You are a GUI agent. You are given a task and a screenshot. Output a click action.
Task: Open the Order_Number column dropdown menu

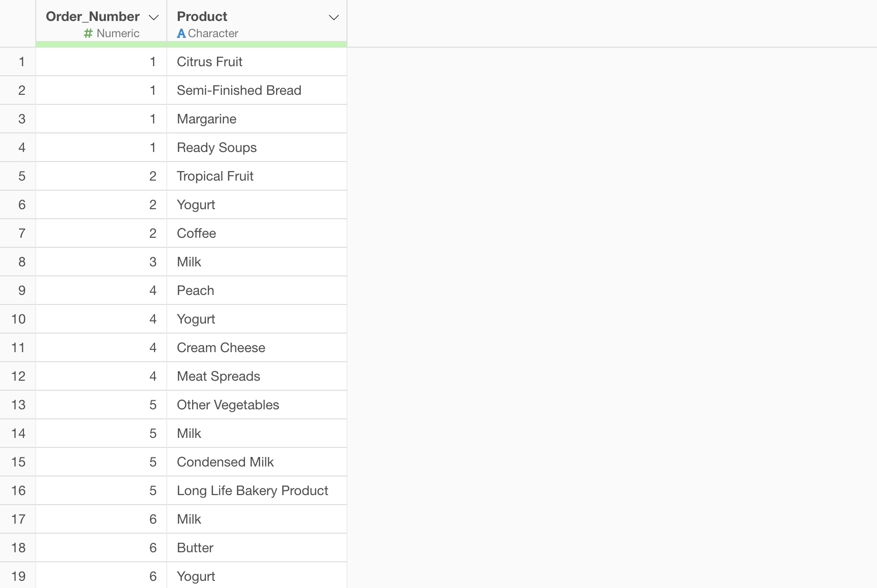(x=153, y=18)
